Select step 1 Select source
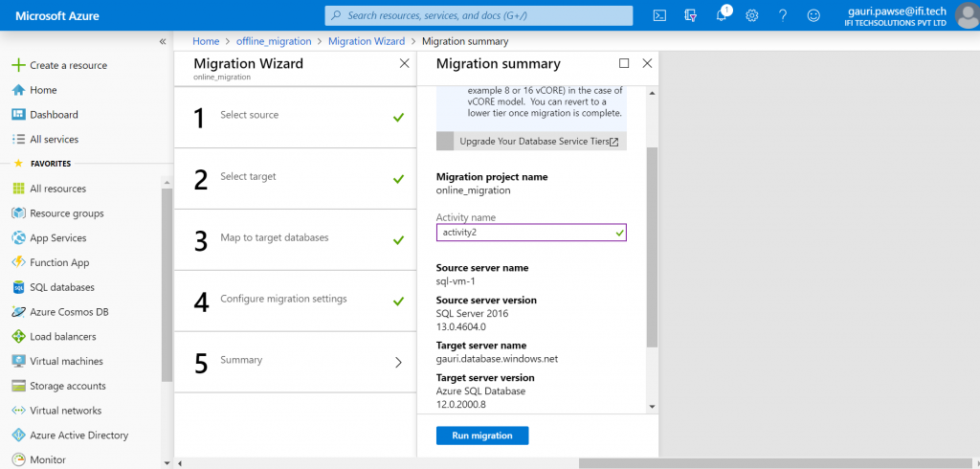The image size is (980, 469). click(x=295, y=117)
